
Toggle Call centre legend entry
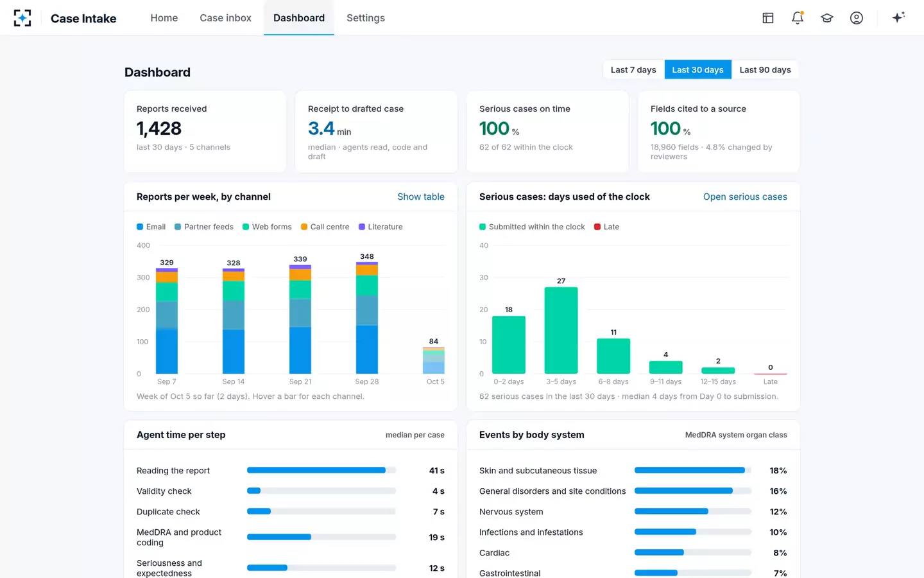coord(325,227)
